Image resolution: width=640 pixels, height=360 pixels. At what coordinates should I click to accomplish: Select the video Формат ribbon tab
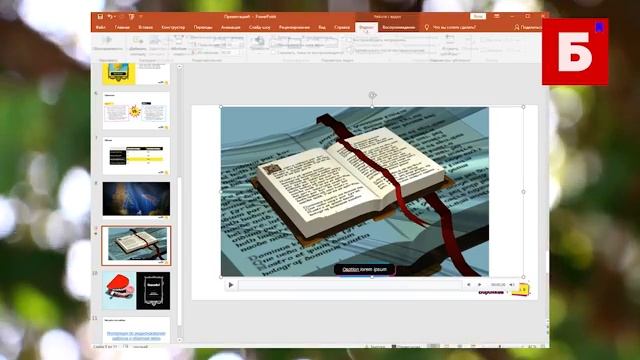366,27
